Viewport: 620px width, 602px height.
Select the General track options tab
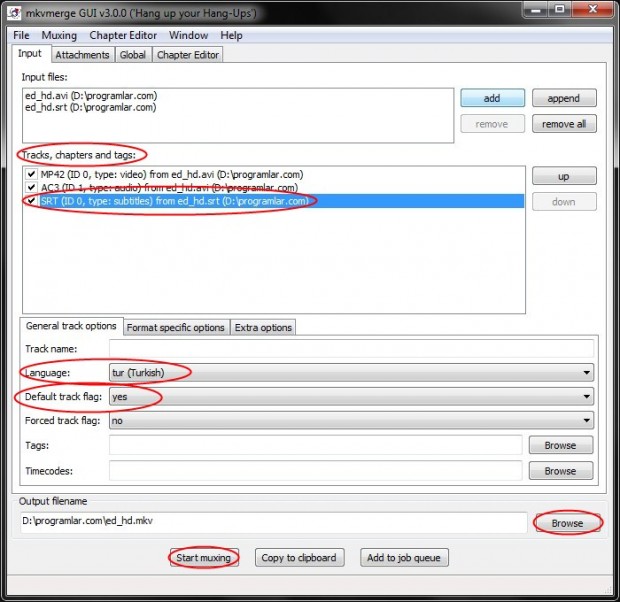(x=71, y=326)
